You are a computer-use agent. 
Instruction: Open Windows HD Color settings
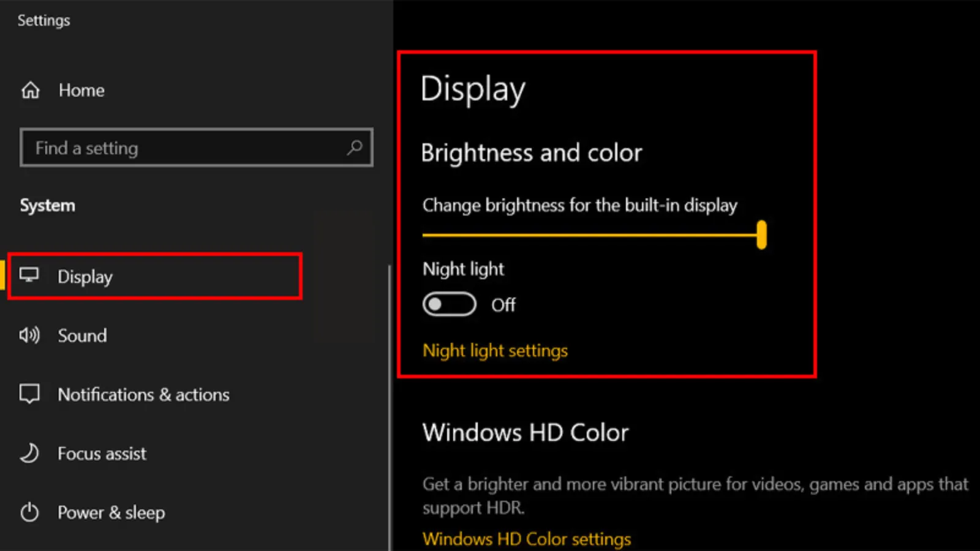tap(527, 539)
